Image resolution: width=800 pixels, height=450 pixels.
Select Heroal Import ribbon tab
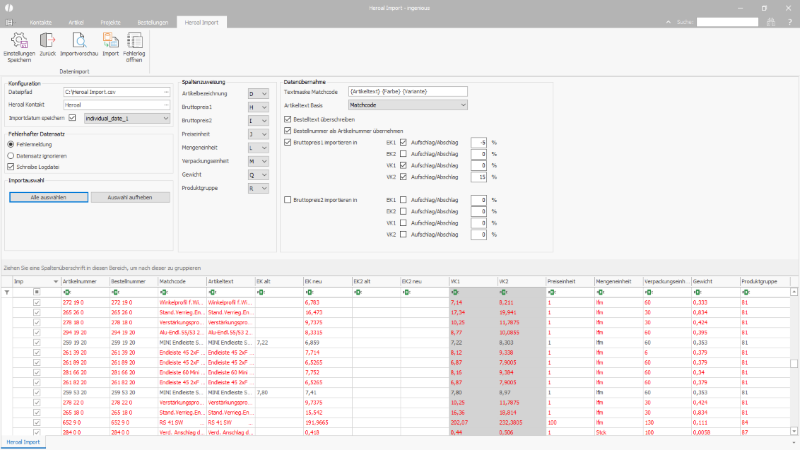coord(202,22)
